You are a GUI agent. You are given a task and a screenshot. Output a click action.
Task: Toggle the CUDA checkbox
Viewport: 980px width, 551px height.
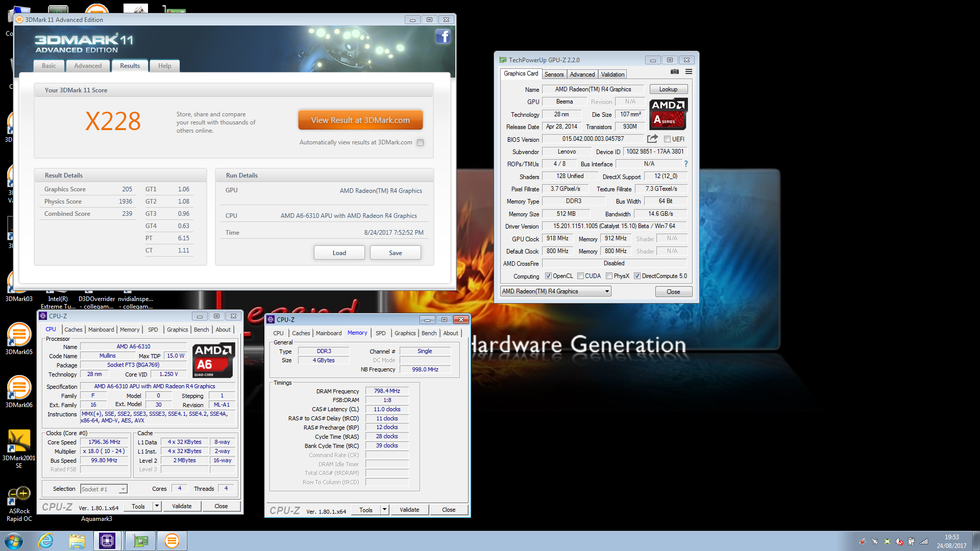(x=580, y=276)
